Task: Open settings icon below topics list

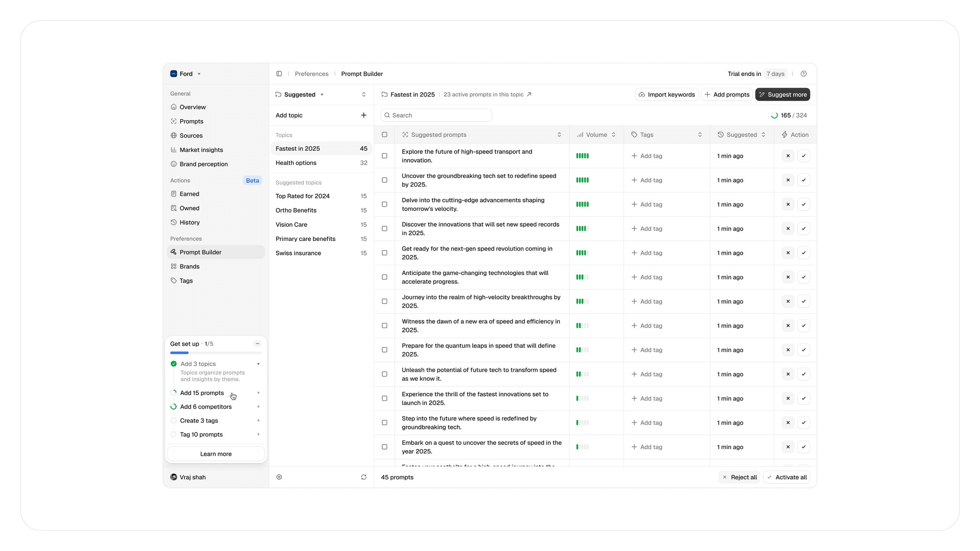Action: [x=279, y=477]
